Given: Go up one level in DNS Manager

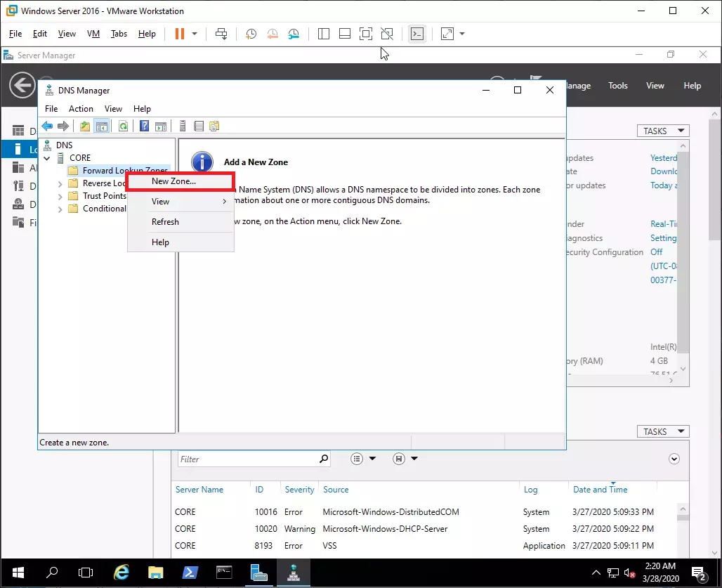Looking at the screenshot, I should pos(85,126).
